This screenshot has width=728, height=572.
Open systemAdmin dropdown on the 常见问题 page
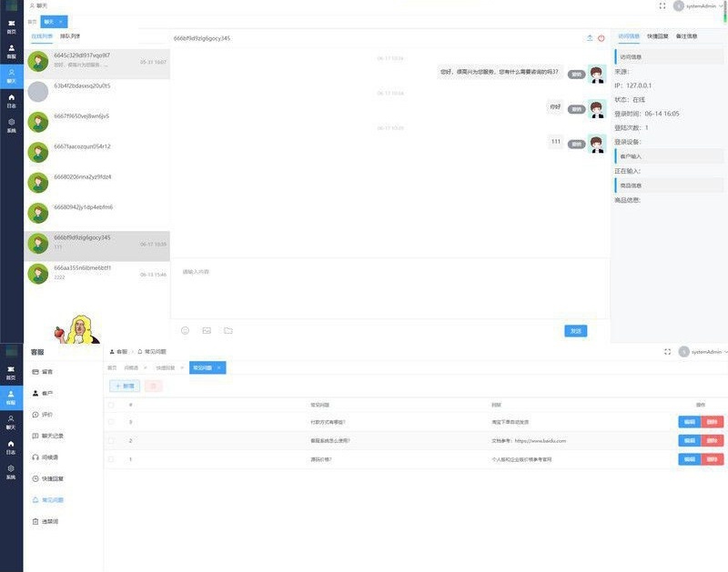point(703,351)
